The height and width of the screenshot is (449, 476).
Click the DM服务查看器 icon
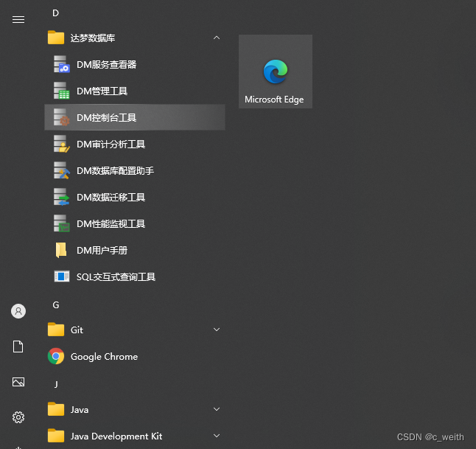(x=62, y=64)
